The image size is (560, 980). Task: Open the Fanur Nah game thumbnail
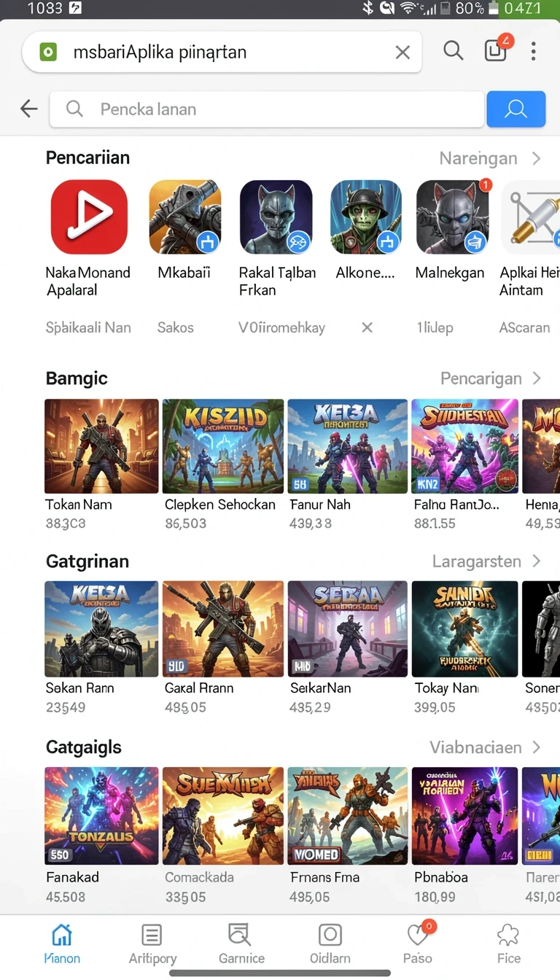click(348, 446)
